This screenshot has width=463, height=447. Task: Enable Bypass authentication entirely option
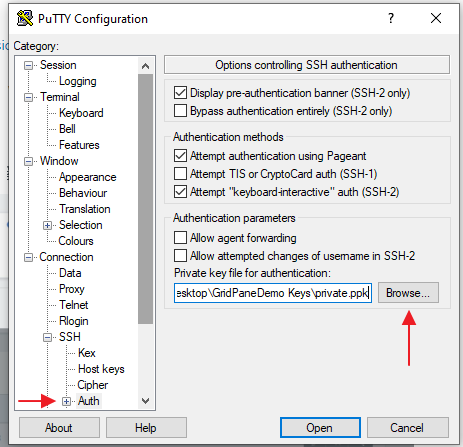tap(180, 111)
